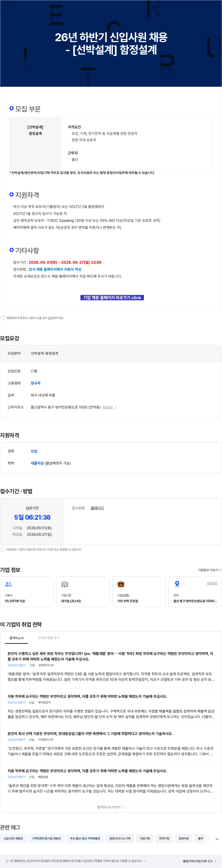Viewport: 222px width, 868px height.
Task: Open the 문의 link under recruitment notice
Action: [x=50, y=318]
